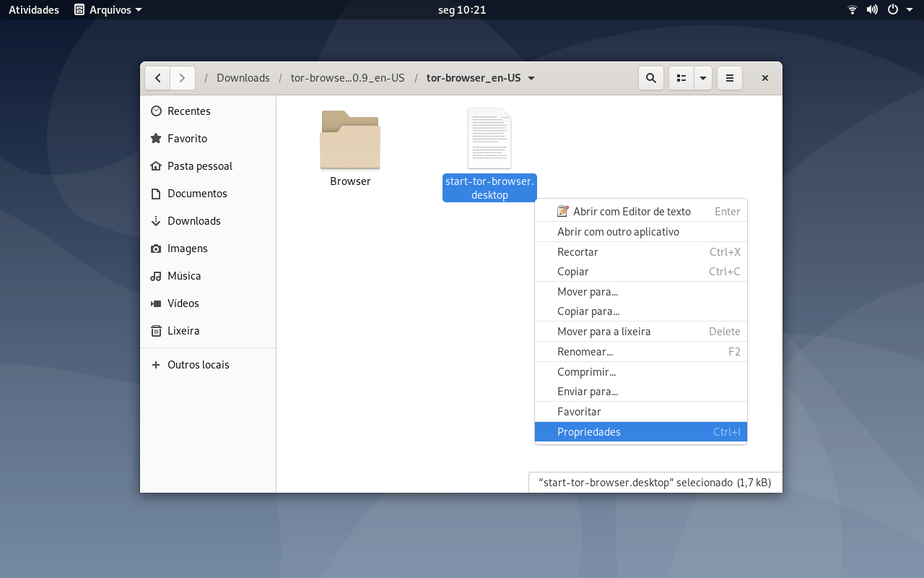
Task: Click the power icon in top bar
Action: 893,10
